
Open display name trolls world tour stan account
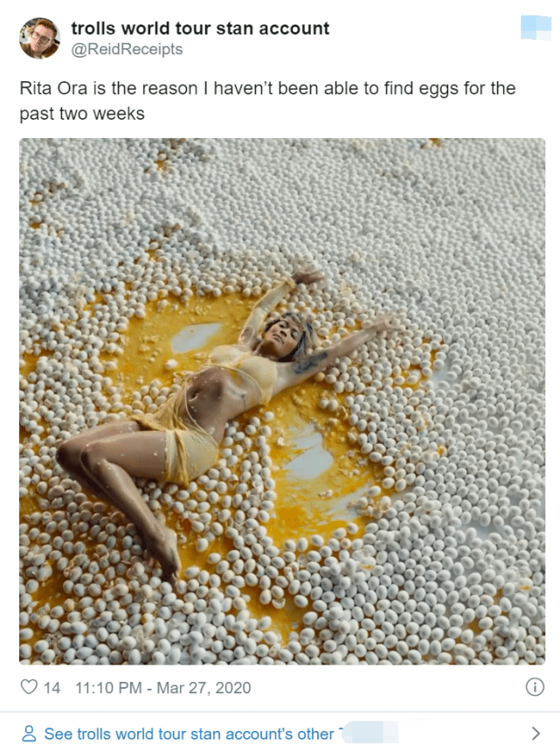200,29
